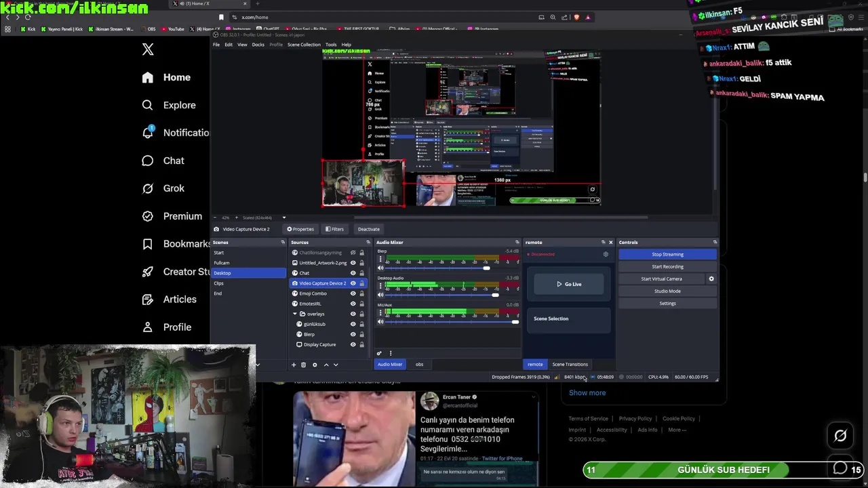Switch to the obs dock tab
Screen dimensions: 868x488
pos(419,365)
